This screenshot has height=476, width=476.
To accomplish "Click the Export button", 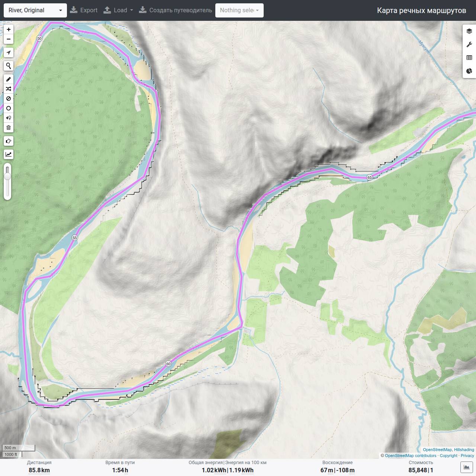I will click(84, 10).
